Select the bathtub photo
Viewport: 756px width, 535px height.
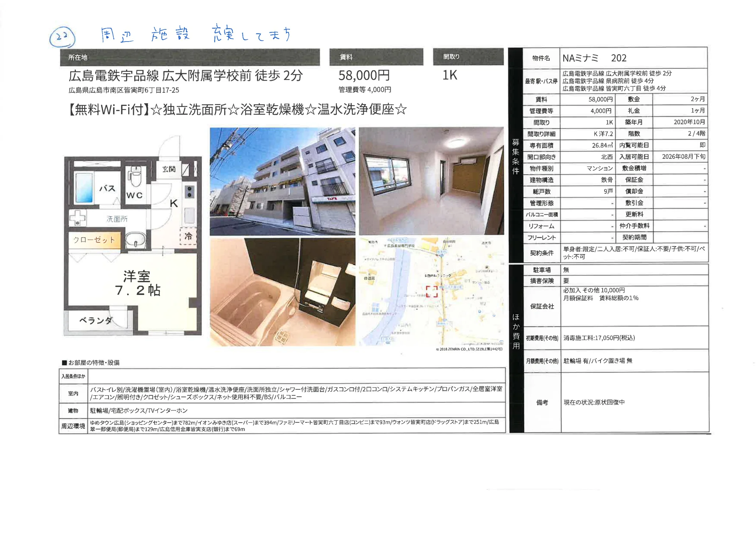click(x=282, y=292)
